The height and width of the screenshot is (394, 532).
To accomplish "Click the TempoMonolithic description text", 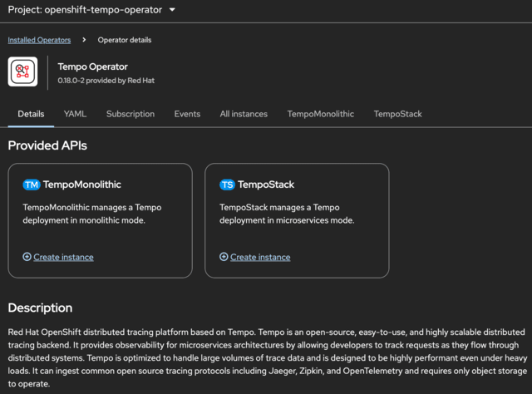I will point(92,214).
